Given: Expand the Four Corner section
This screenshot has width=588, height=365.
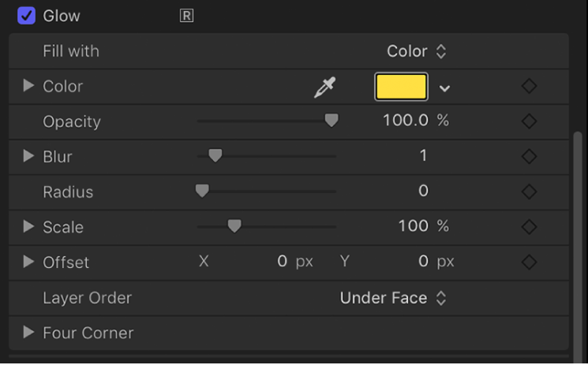Looking at the screenshot, I should pos(29,333).
